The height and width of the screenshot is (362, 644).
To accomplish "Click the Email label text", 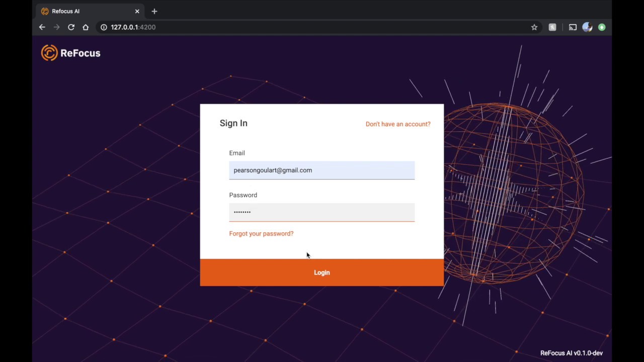I will (237, 153).
